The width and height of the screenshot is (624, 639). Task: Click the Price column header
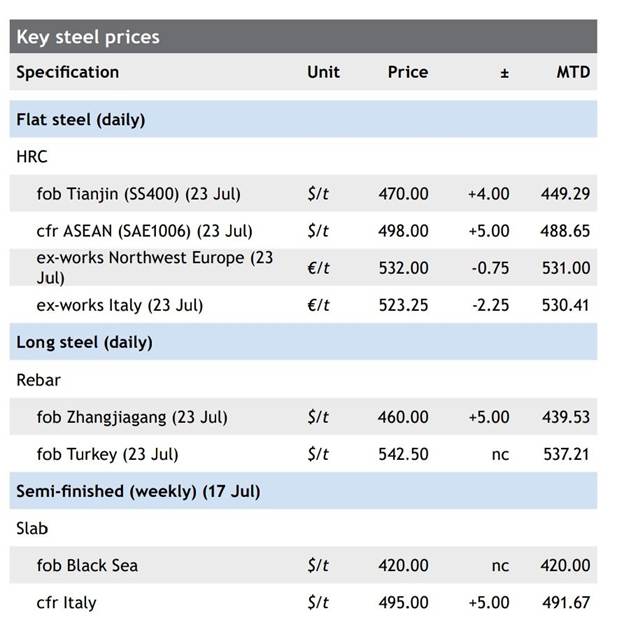[x=407, y=72]
